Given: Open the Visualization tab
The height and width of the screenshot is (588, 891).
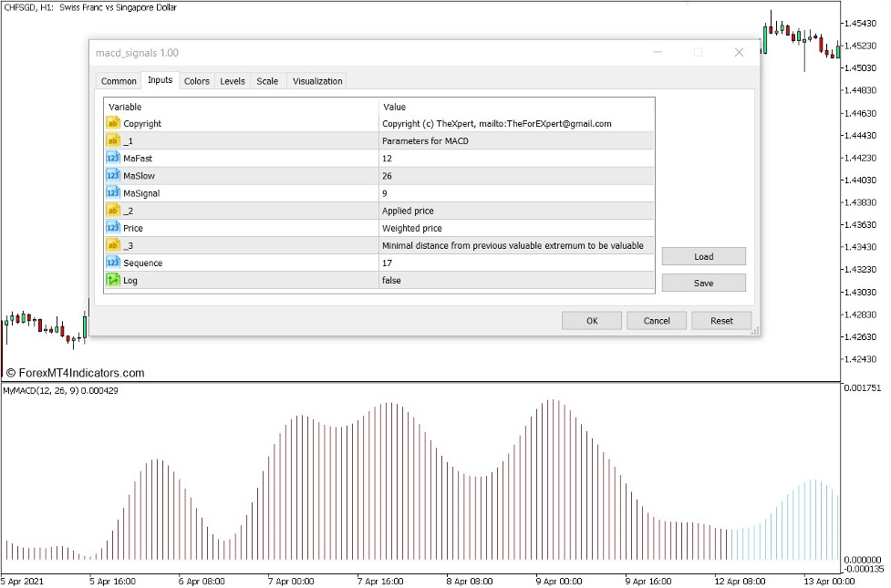Looking at the screenshot, I should click(317, 81).
